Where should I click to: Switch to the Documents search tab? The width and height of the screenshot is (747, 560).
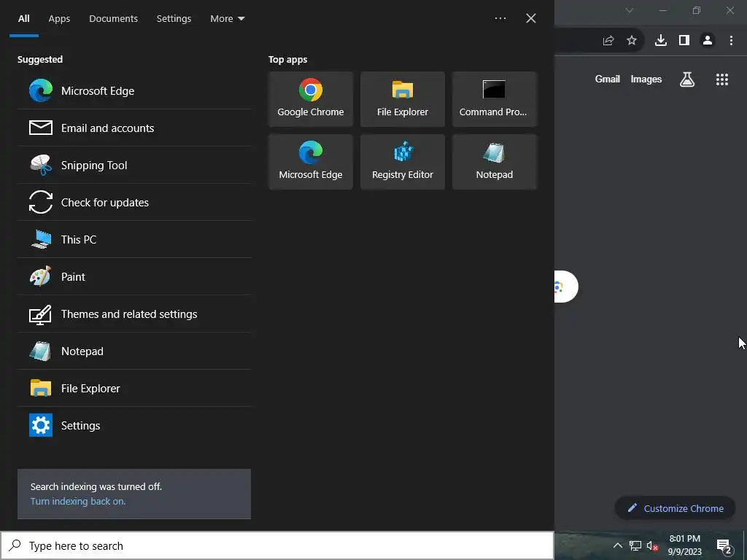(113, 18)
